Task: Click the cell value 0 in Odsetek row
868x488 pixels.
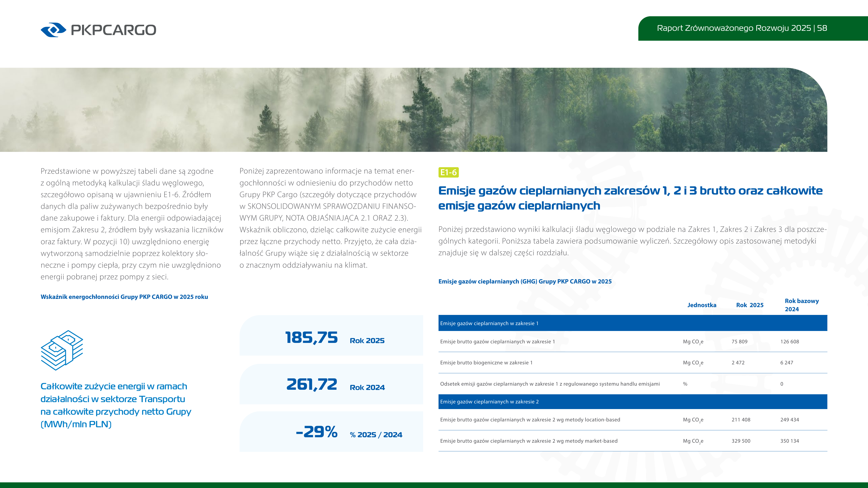Action: (782, 384)
